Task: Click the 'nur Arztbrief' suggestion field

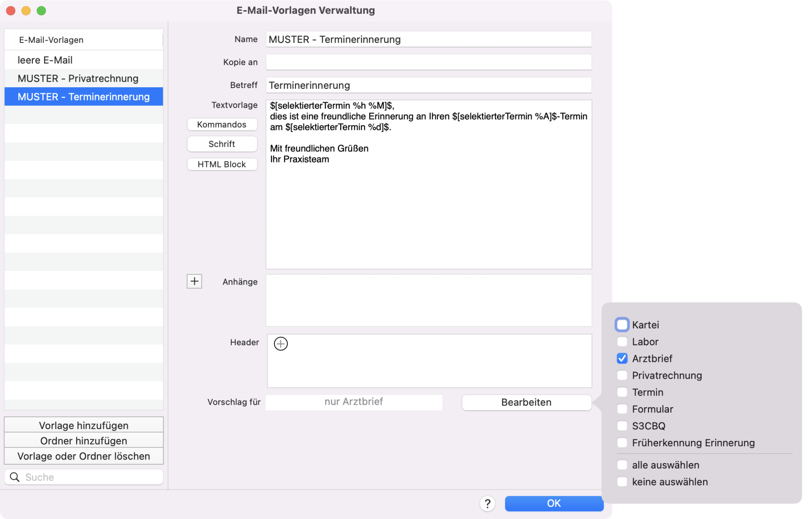Action: tap(354, 402)
